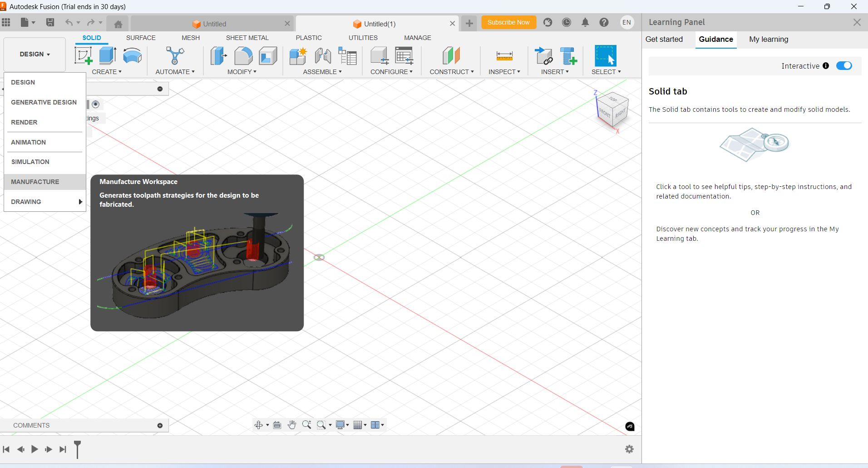Choose RENDER workspace
The image size is (868, 468).
point(45,122)
